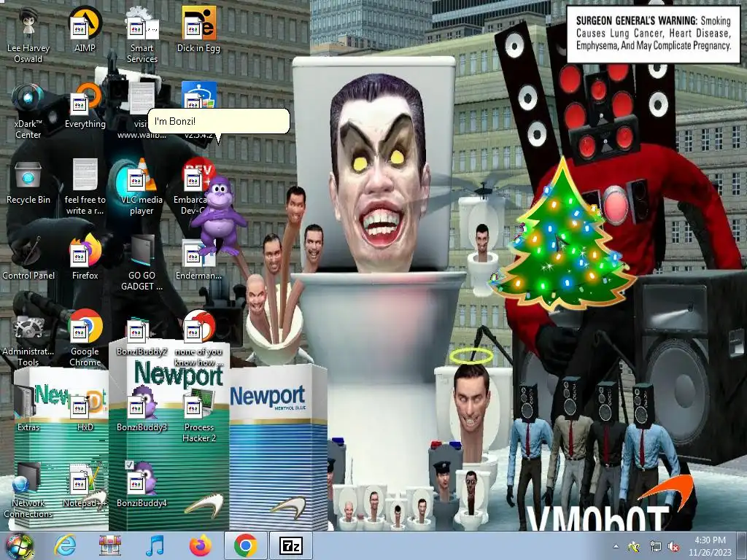Click the "I'm Bonzi!" speech balloon
This screenshot has width=747, height=560.
(219, 121)
